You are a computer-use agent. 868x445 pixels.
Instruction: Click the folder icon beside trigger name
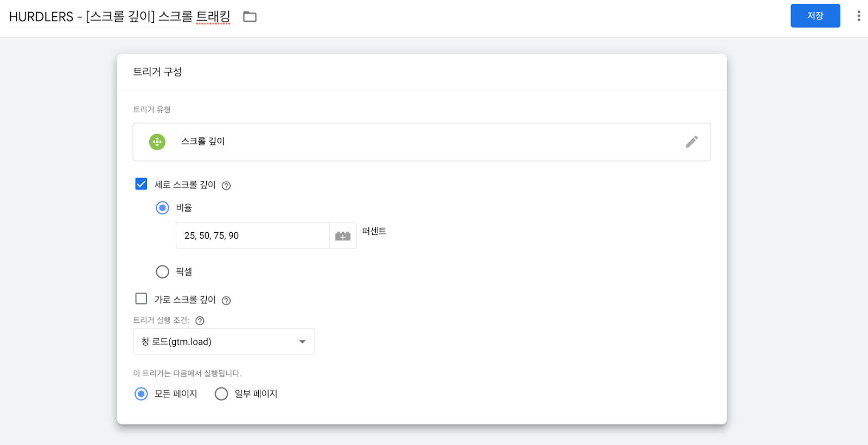250,17
